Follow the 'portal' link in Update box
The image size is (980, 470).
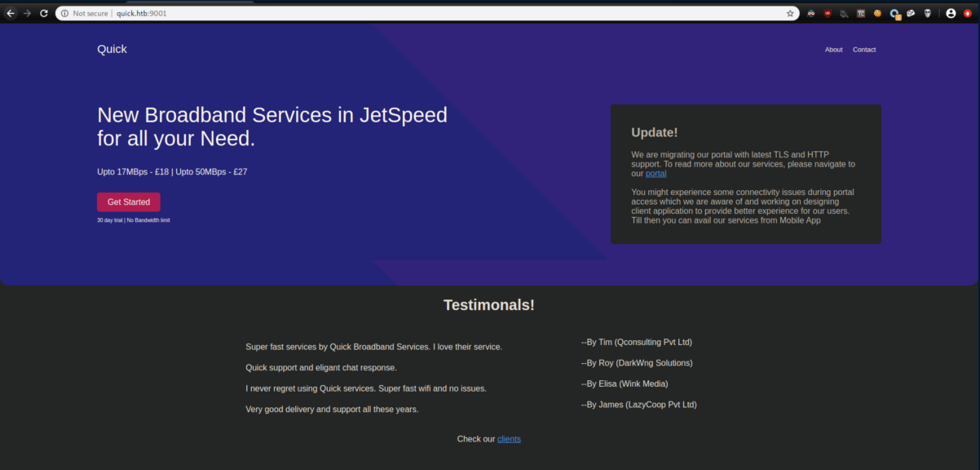pos(656,174)
